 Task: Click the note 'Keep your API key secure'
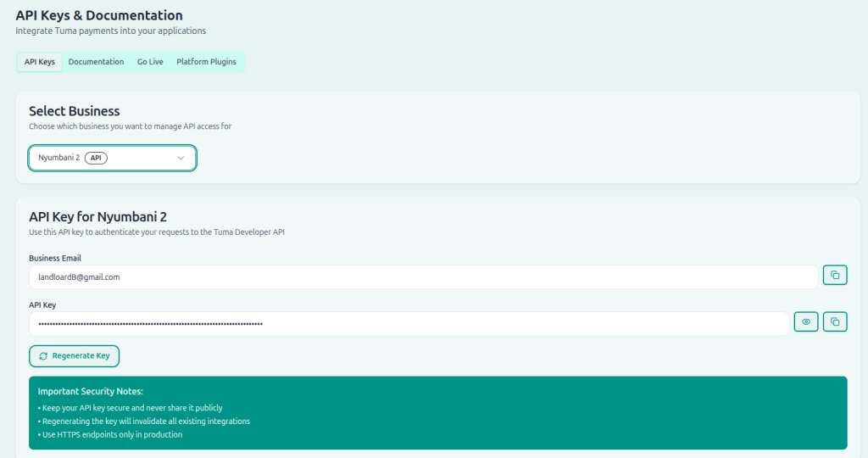tap(130, 408)
